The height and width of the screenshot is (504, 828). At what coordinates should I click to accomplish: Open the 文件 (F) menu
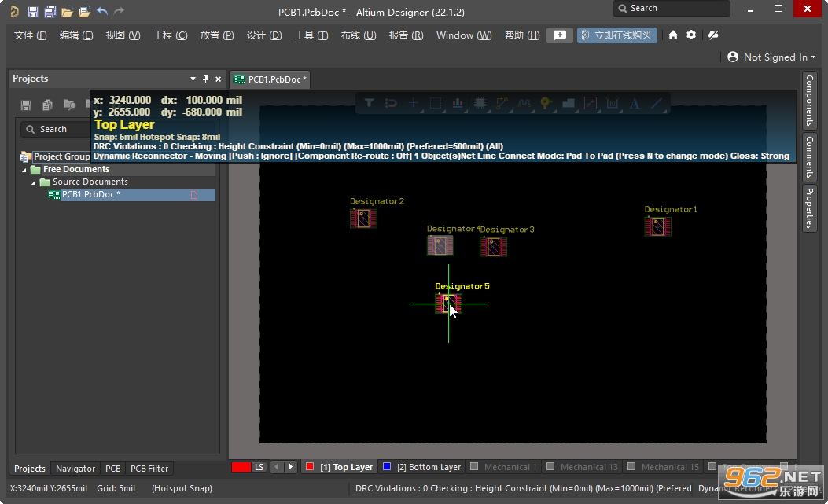(x=30, y=35)
